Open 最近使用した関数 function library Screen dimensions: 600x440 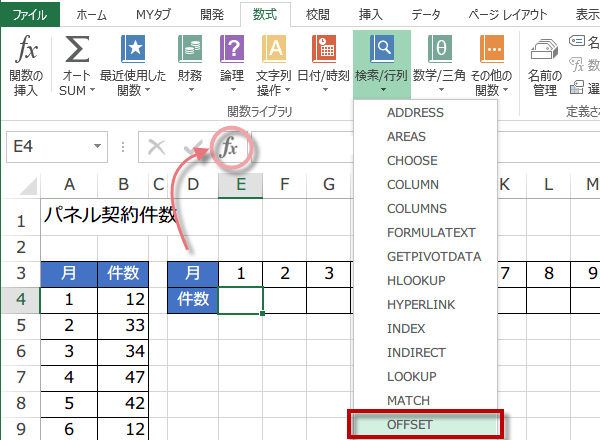(133, 65)
